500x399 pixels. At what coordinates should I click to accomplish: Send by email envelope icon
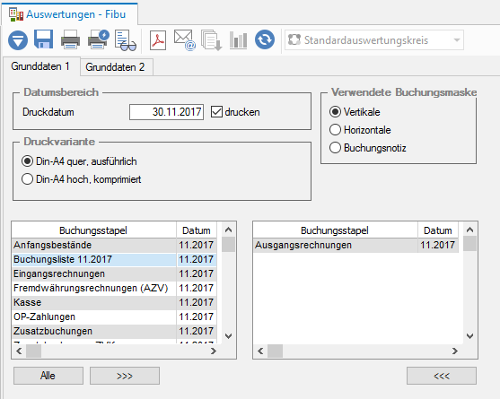coord(185,40)
